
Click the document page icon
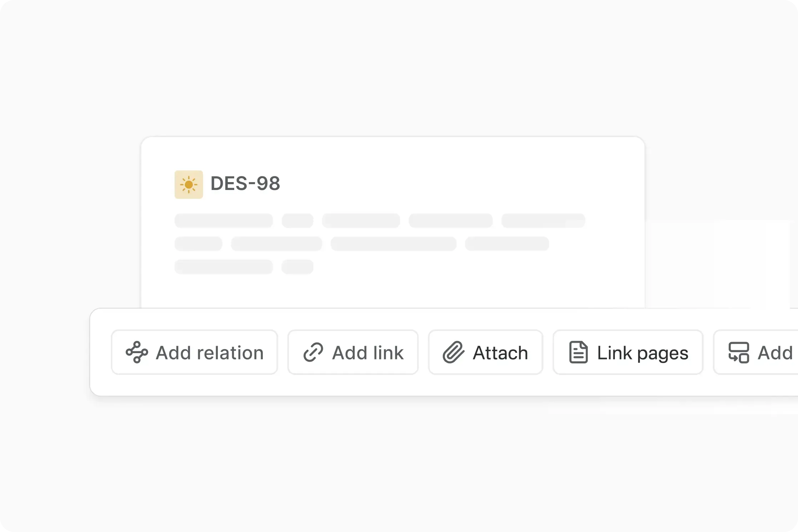pyautogui.click(x=578, y=352)
